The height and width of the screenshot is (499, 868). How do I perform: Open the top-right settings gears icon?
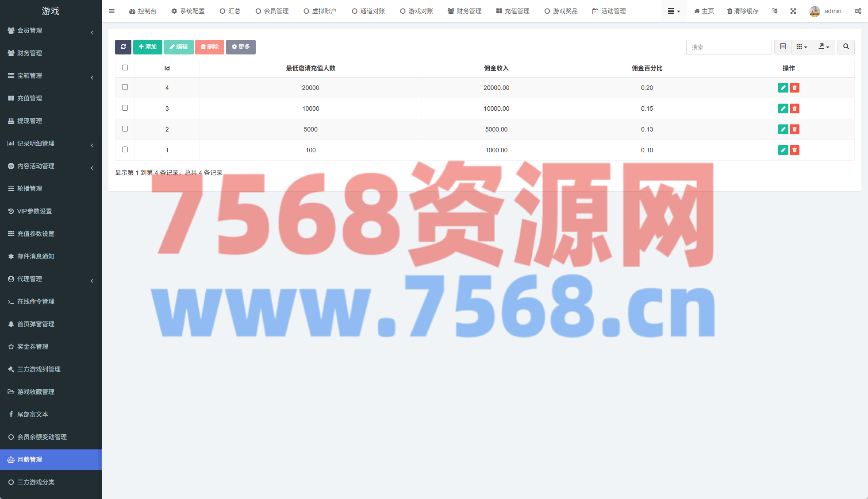tap(857, 11)
